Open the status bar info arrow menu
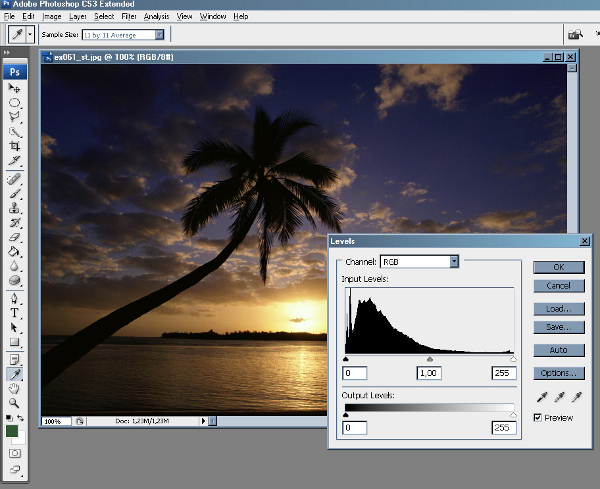This screenshot has width=600, height=489. coord(203,421)
